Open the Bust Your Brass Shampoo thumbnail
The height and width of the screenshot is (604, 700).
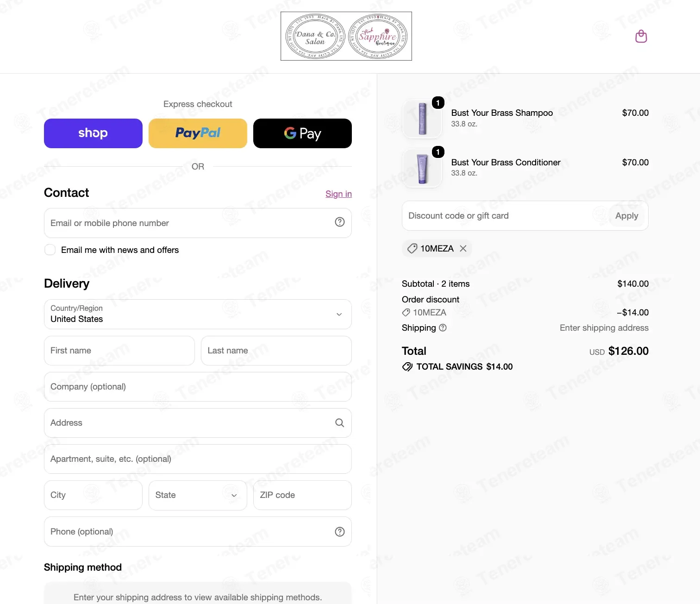422,119
